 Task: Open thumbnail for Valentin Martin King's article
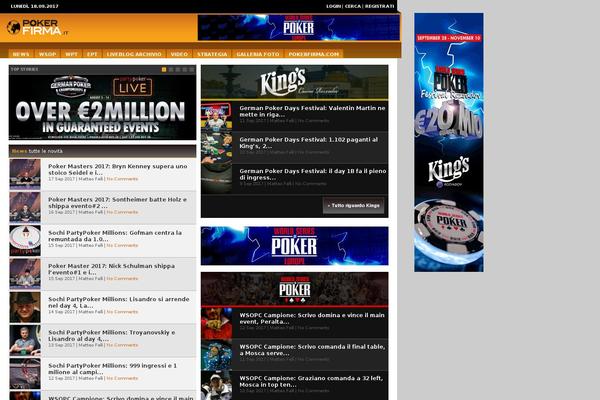tap(217, 116)
